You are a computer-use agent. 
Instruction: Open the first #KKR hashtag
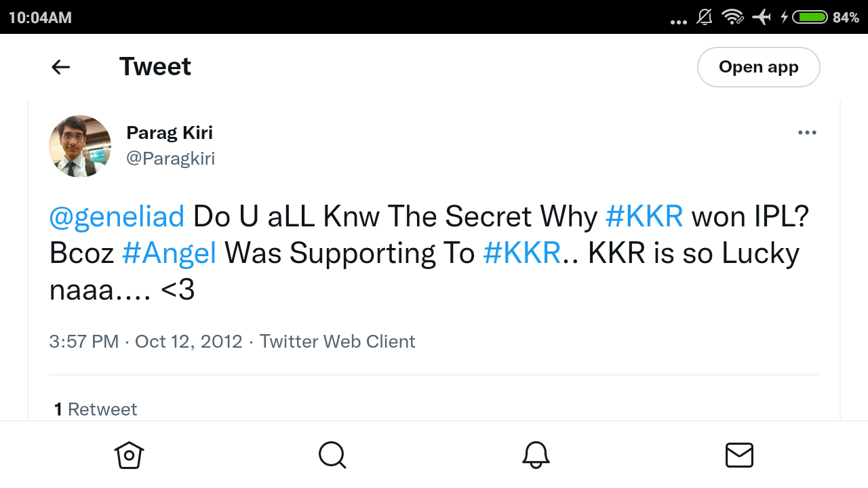click(x=644, y=217)
